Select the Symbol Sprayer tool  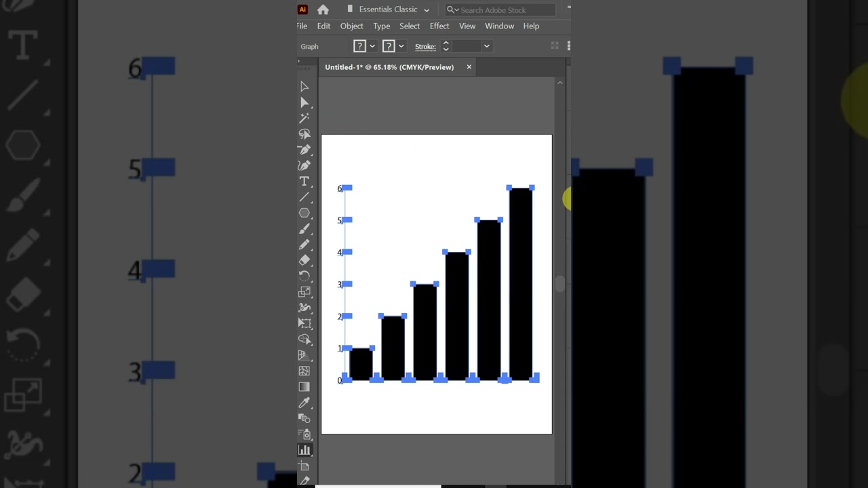click(304, 434)
